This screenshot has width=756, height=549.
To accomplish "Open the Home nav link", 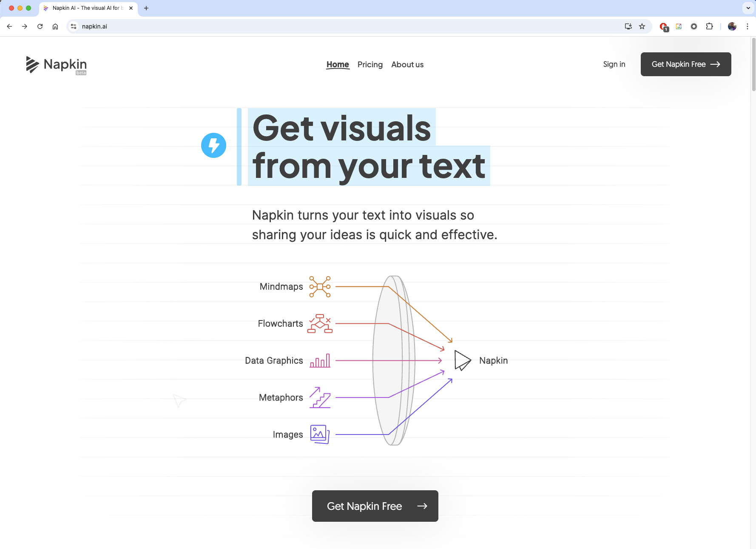I will tap(338, 65).
